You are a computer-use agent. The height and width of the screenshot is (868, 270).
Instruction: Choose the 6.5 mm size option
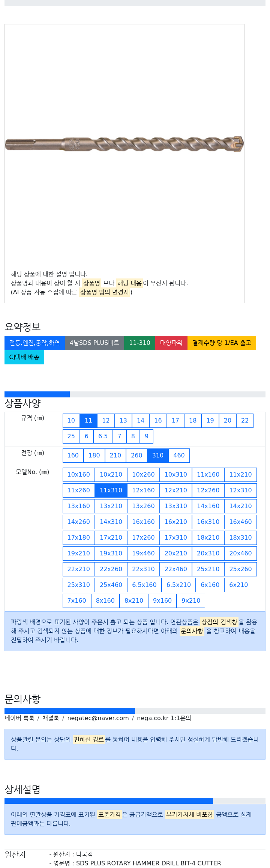103,436
